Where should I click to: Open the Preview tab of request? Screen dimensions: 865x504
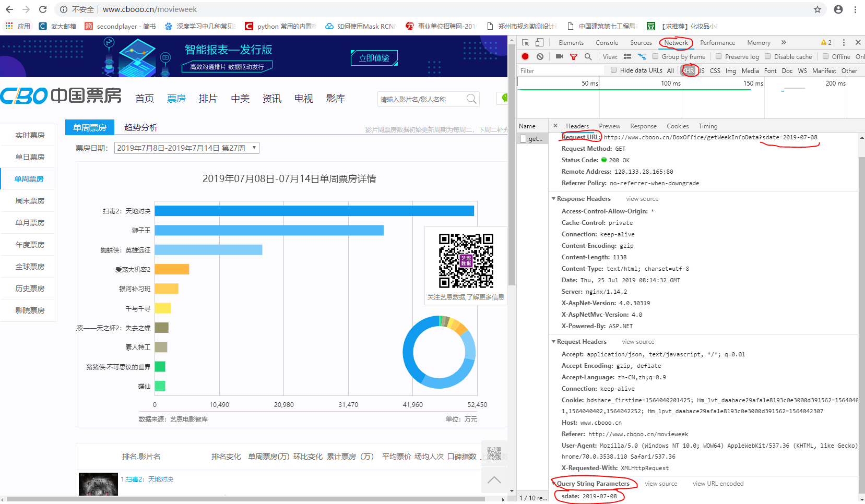(x=609, y=126)
